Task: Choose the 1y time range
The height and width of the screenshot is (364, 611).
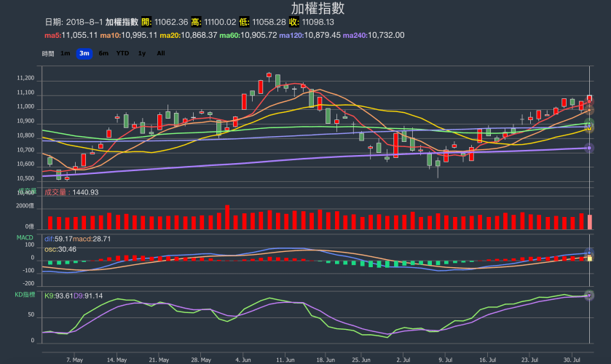Action: (x=142, y=53)
